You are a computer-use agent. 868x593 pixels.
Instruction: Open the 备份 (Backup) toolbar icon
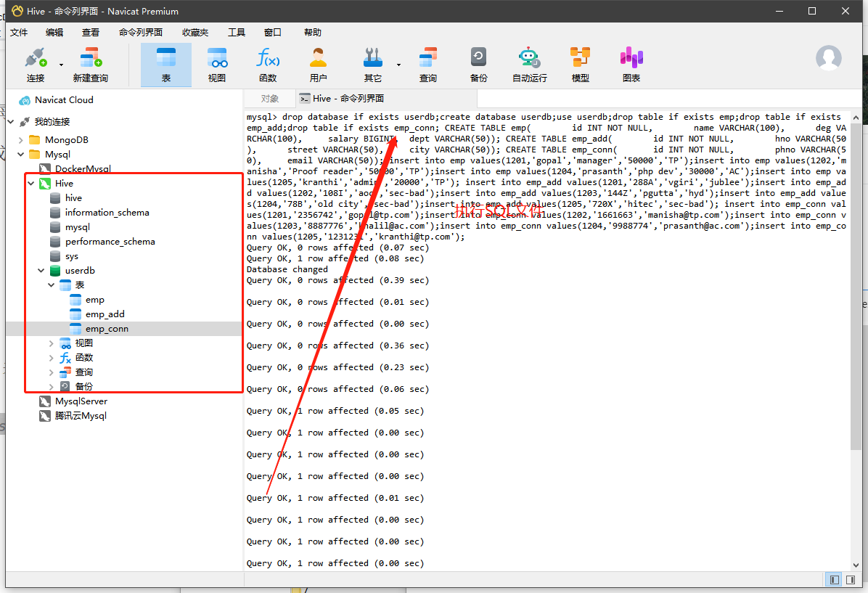478,64
